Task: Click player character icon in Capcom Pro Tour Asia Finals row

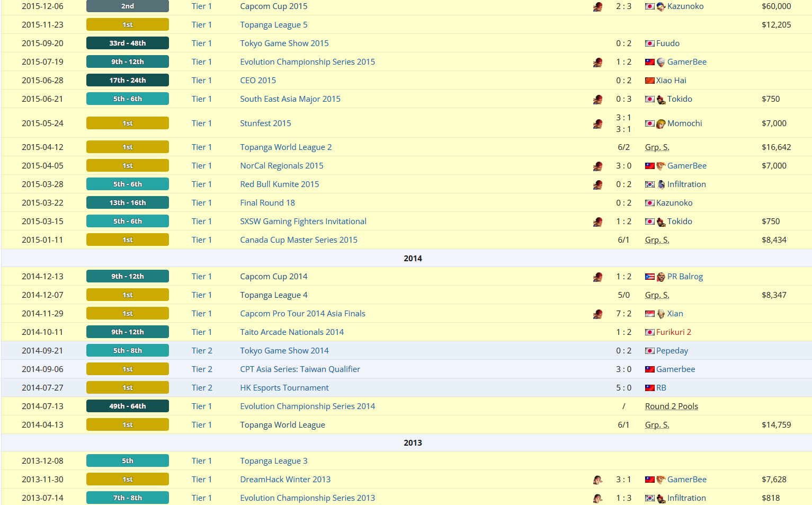Action: (597, 314)
